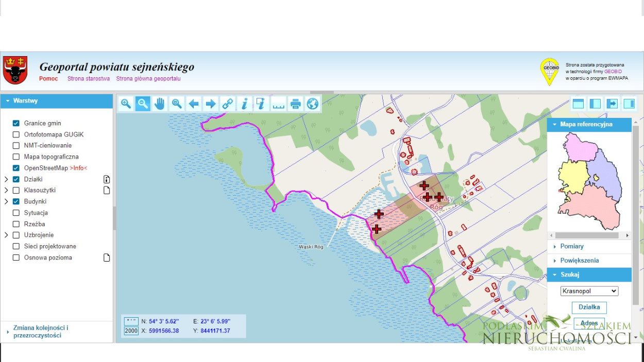Open the Pomoc link
This screenshot has height=362, width=644.
coord(48,79)
